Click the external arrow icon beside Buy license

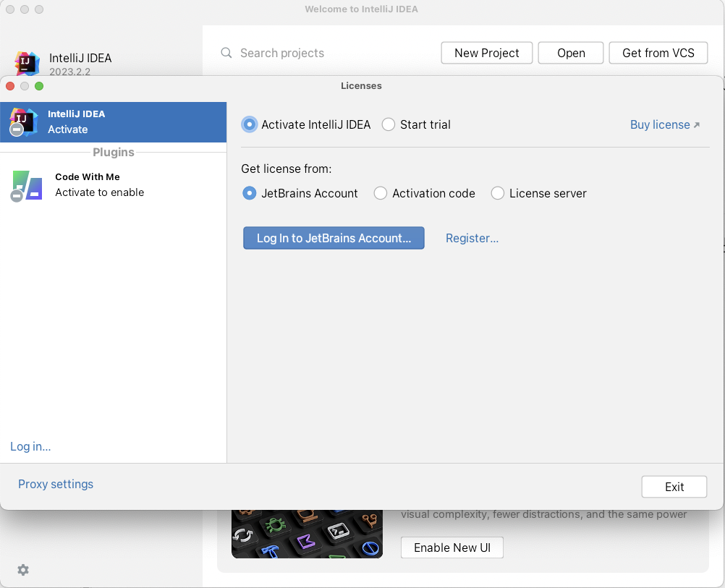point(697,125)
